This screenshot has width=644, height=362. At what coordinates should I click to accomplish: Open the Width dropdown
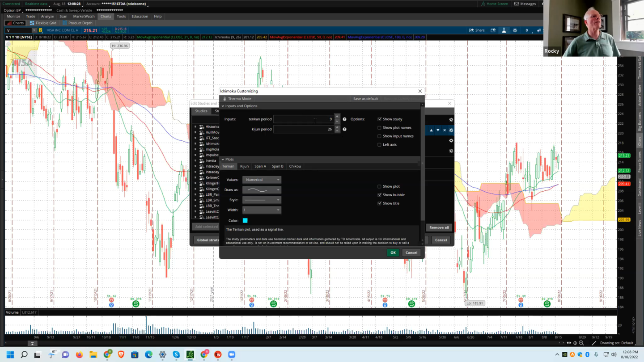(262, 210)
